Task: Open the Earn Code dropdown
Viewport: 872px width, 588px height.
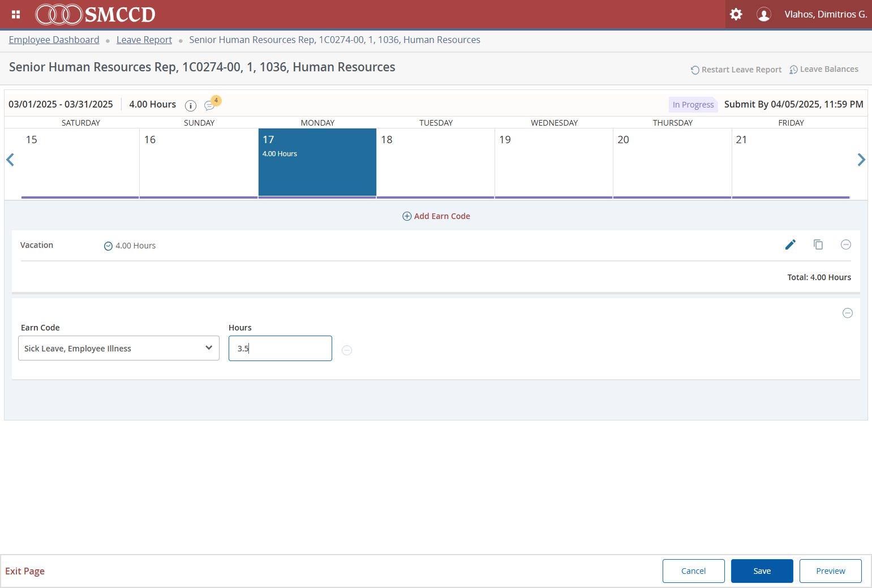Action: [x=119, y=348]
